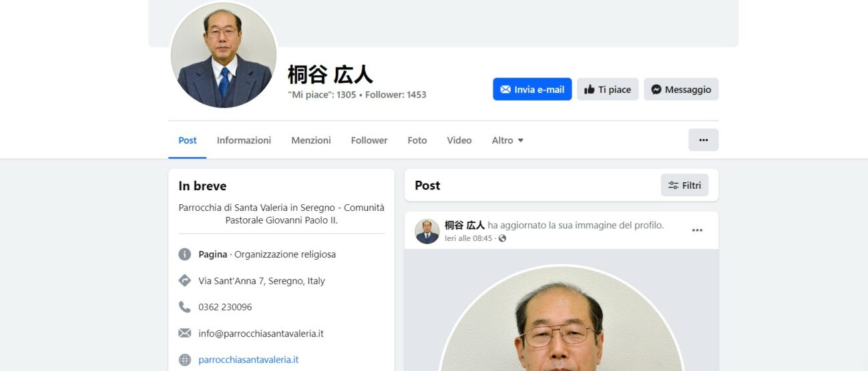Click the envelope icon on Invia e-mail
Screen dimensions: 868x371
[x=505, y=89]
